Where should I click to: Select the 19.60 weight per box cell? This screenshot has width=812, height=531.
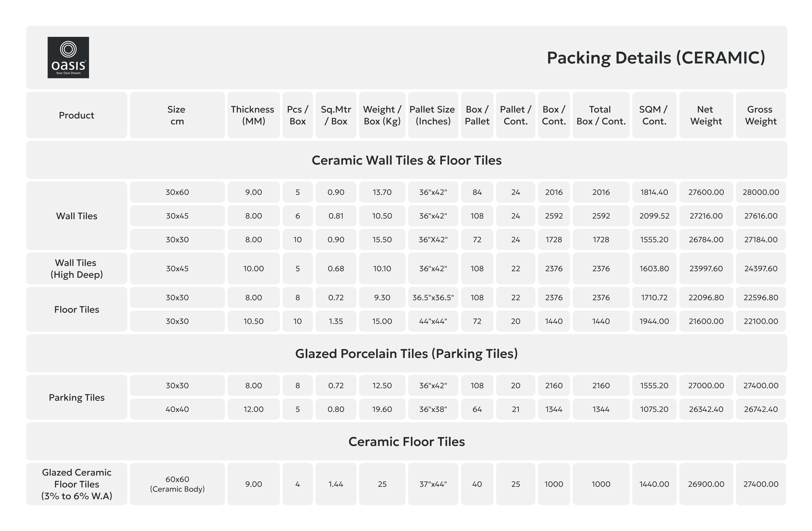(x=382, y=409)
